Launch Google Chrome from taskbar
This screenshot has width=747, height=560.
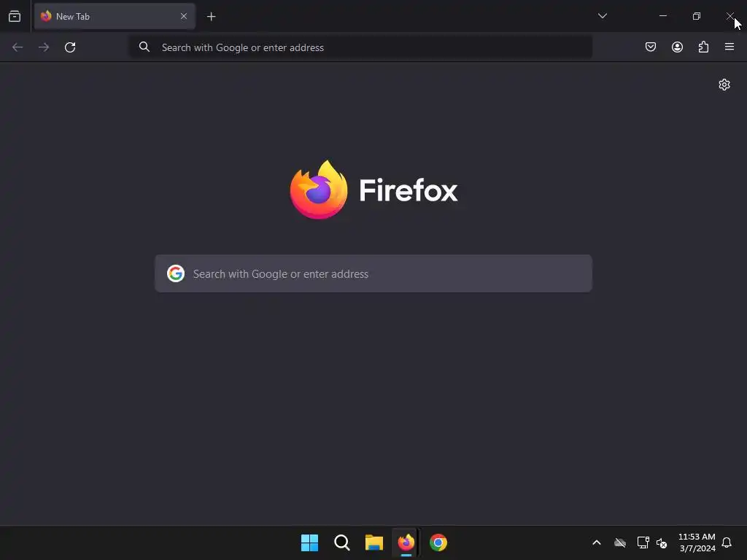pyautogui.click(x=438, y=542)
